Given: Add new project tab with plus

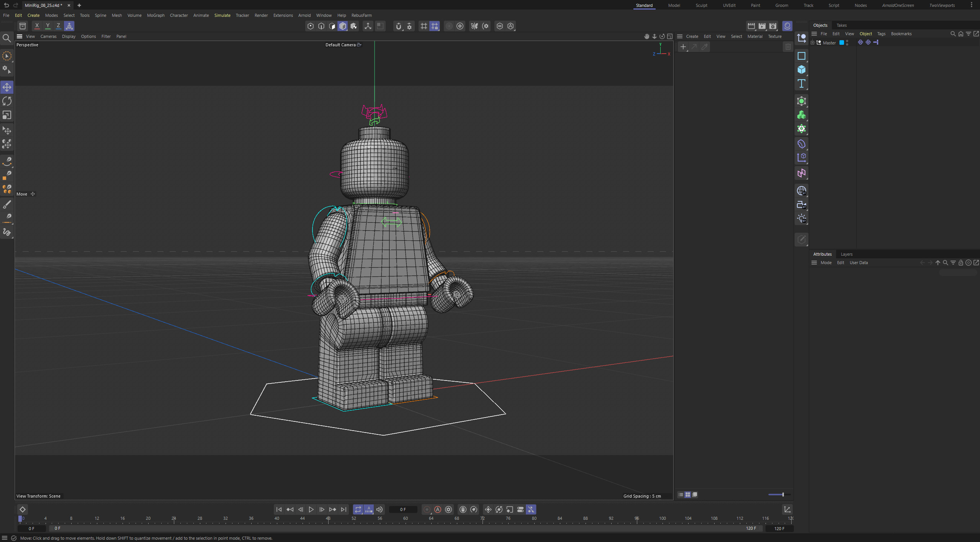Looking at the screenshot, I should coord(79,5).
